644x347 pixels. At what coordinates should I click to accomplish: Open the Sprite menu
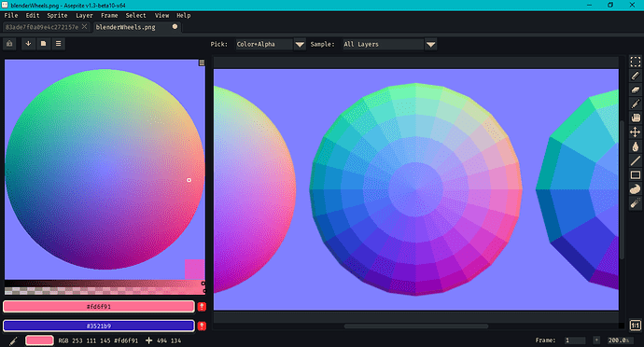[57, 15]
